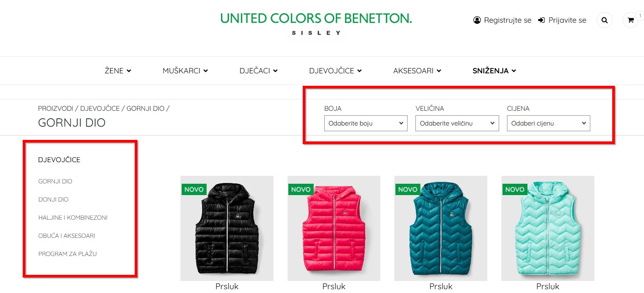This screenshot has height=293, width=644.
Task: Click the login arrow icon beside Prijavite se
Action: coord(541,20)
